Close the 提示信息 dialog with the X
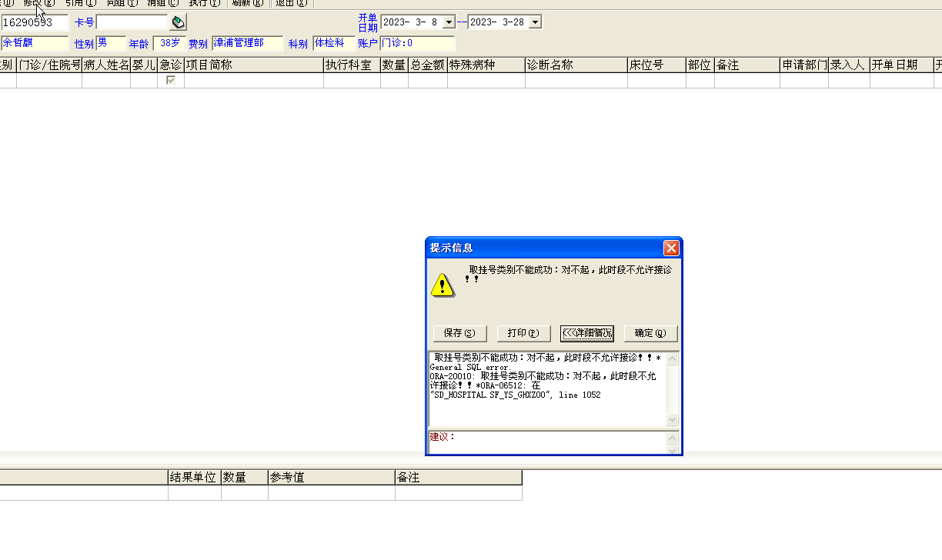 coord(671,248)
